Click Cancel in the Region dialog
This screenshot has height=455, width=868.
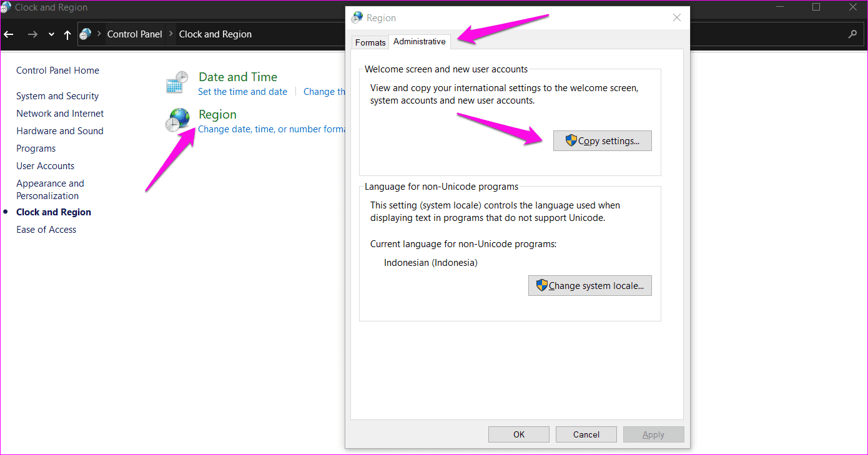586,434
